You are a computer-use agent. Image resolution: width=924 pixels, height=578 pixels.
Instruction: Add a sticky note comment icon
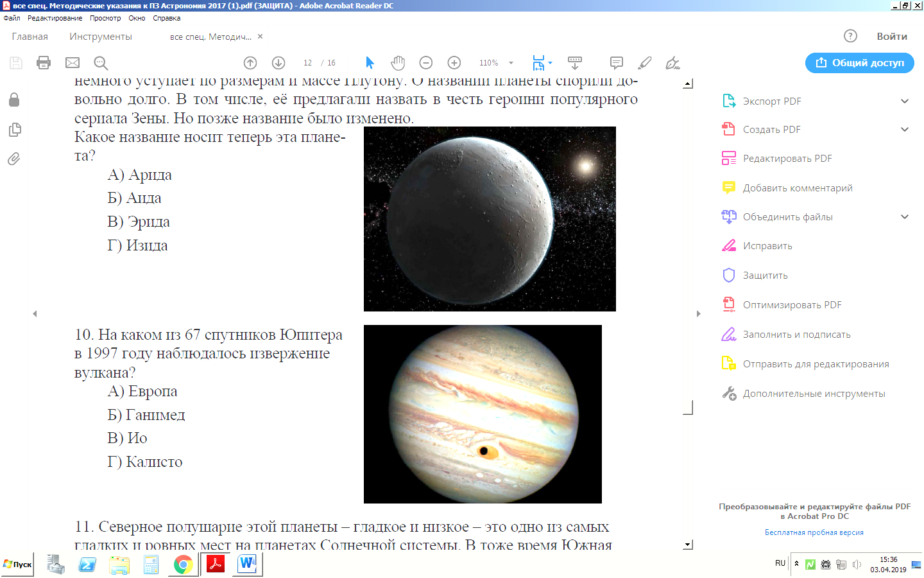617,63
